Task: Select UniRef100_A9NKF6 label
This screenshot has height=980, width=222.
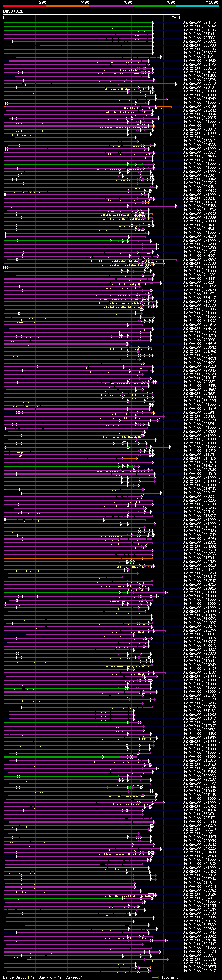Action: [x=199, y=328]
